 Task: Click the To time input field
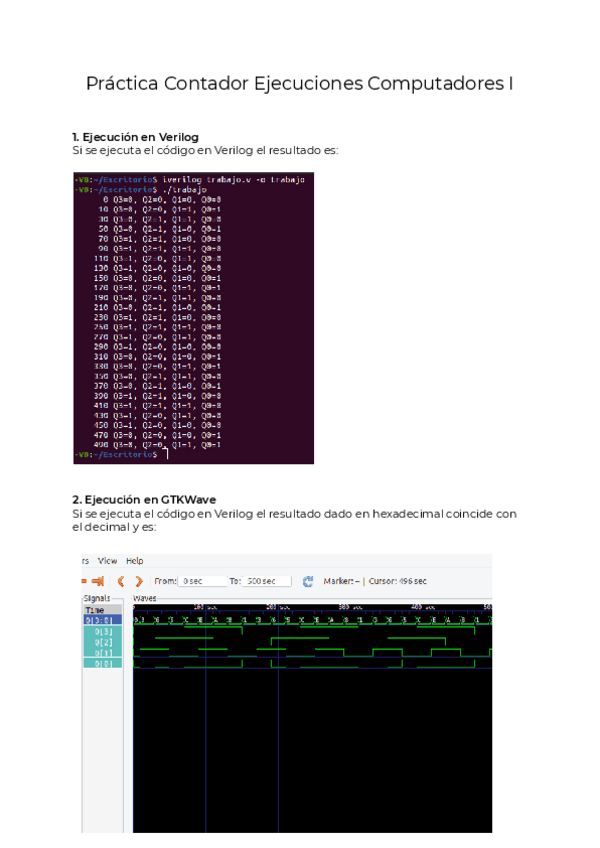[x=267, y=581]
